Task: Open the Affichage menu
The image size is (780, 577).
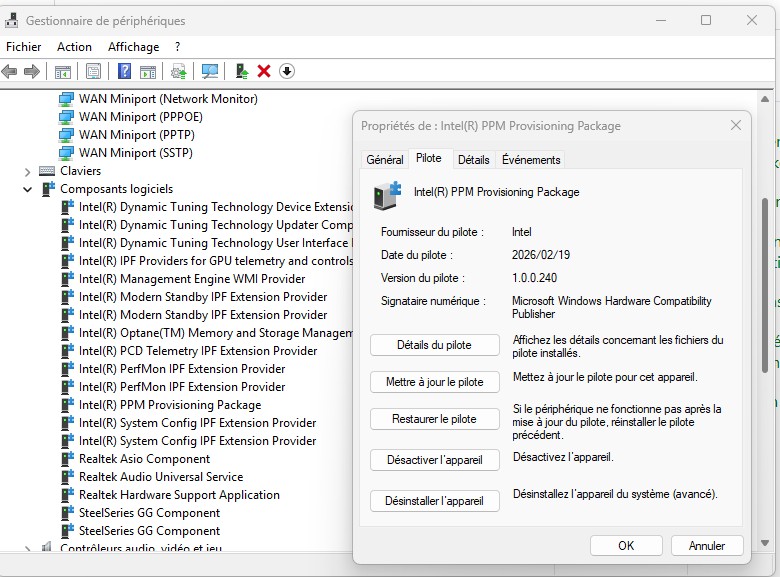Action: (x=133, y=47)
